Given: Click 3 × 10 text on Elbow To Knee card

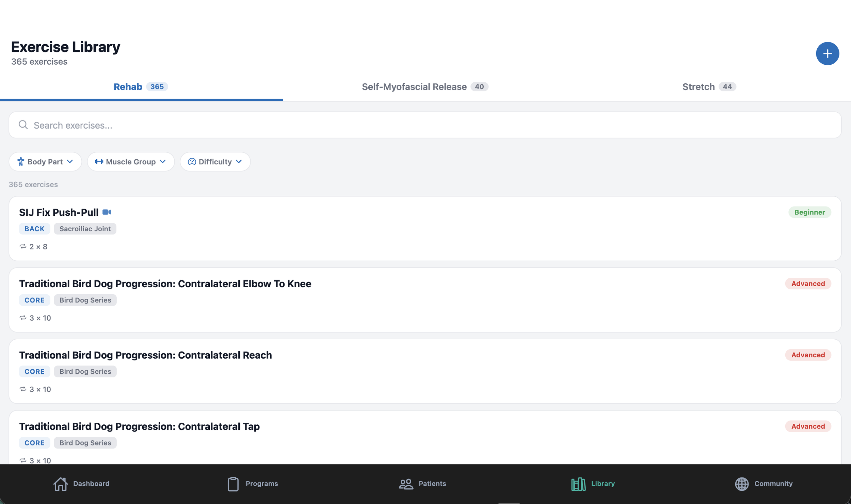Looking at the screenshot, I should (40, 318).
